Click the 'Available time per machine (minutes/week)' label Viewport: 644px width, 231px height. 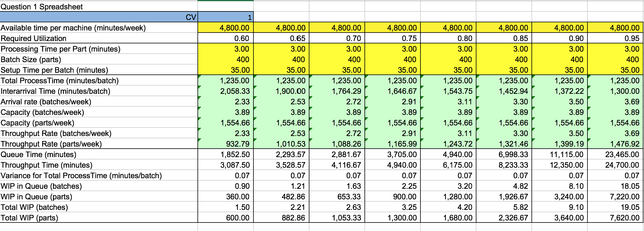pos(73,28)
